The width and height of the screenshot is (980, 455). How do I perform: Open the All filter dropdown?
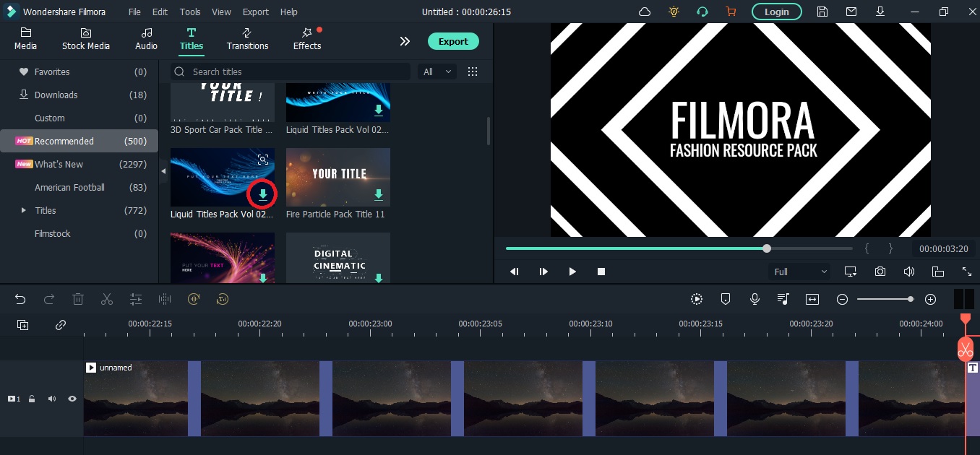point(437,71)
